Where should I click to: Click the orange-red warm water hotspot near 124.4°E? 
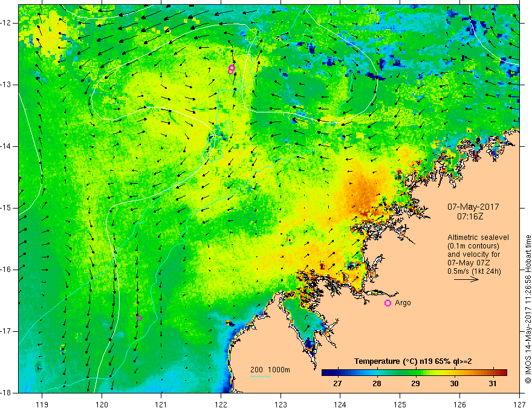(365, 193)
